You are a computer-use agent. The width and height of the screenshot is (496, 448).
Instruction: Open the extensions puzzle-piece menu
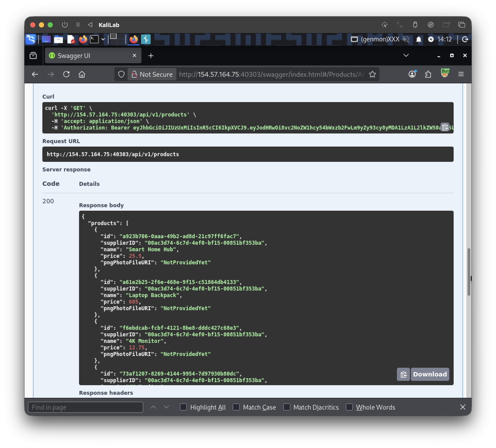click(x=428, y=74)
